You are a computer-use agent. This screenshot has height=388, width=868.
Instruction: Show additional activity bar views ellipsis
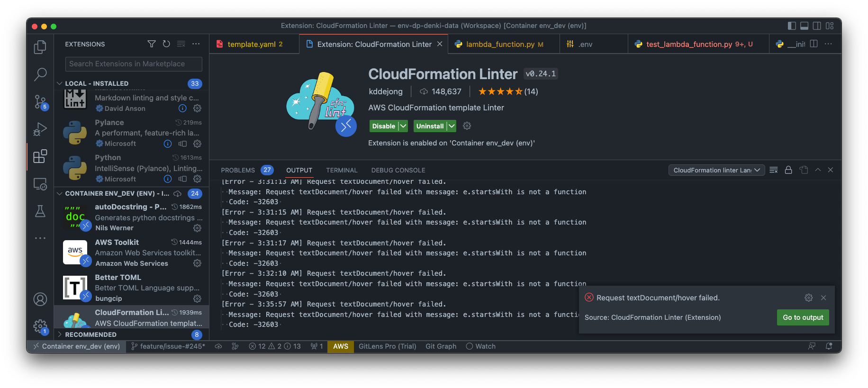click(40, 238)
